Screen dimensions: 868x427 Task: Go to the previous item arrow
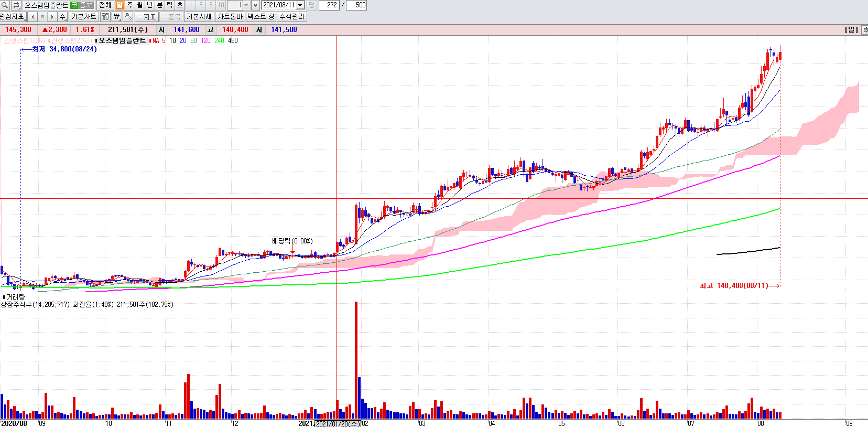(x=32, y=17)
